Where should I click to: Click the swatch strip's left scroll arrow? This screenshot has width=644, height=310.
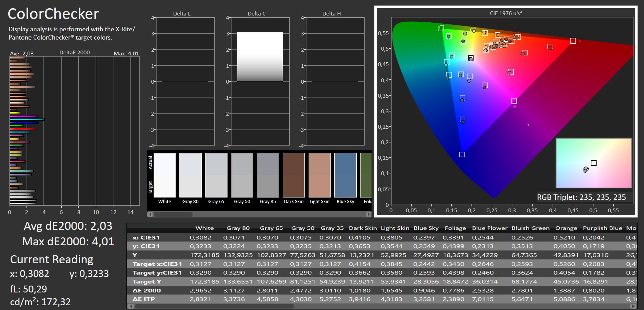150,214
